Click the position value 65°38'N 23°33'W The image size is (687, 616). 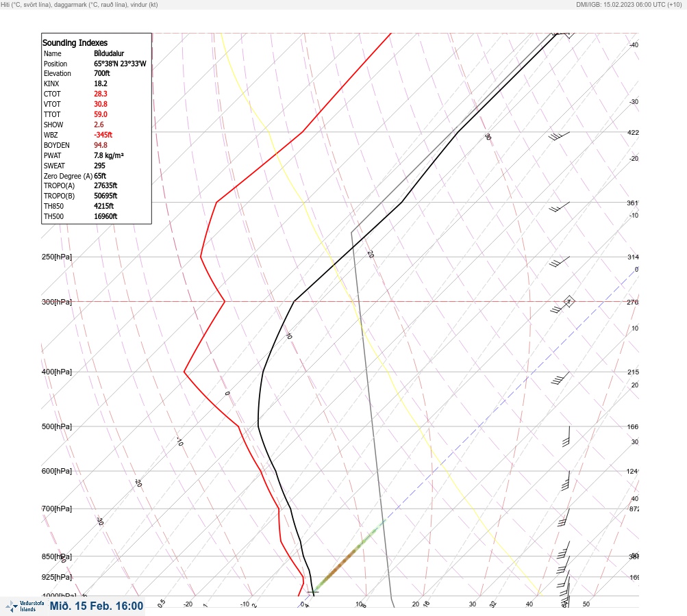click(120, 64)
